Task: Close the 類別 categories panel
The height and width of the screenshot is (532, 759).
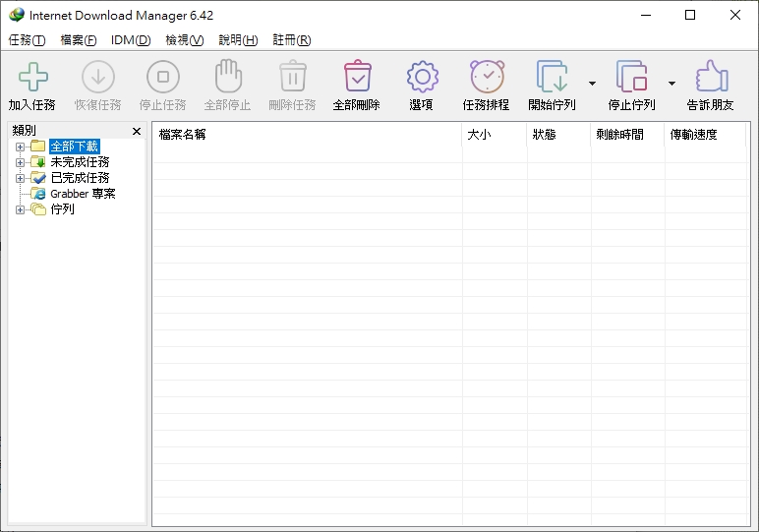Action: click(137, 131)
